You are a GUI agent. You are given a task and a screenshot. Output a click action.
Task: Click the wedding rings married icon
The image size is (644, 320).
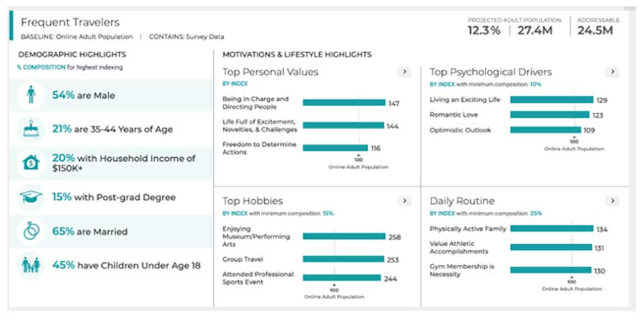[x=31, y=231]
